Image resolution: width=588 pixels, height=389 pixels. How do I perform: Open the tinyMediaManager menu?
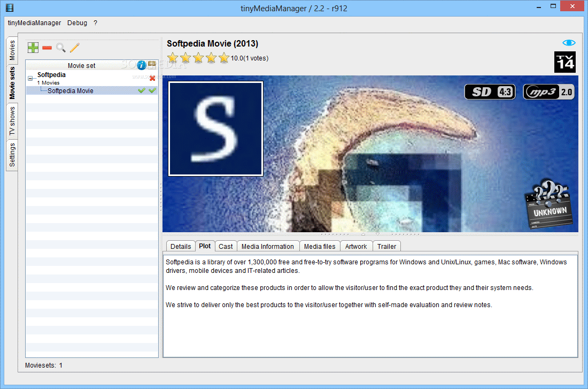[35, 23]
